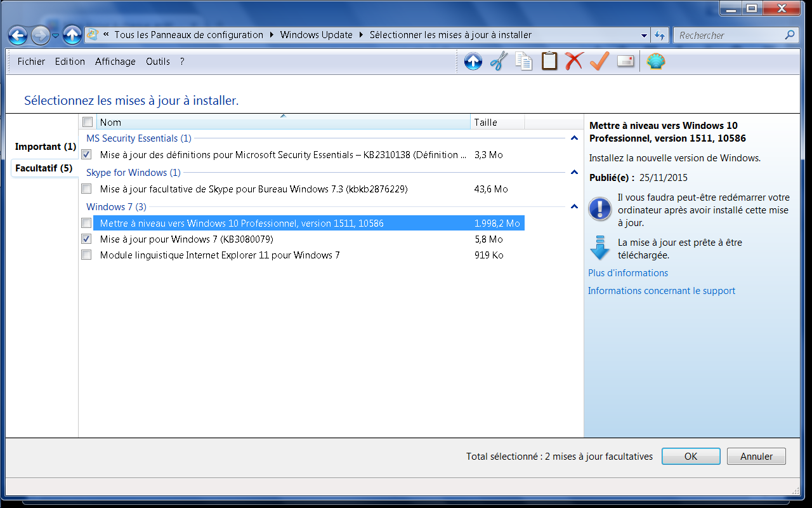Viewport: 812px width, 508px height.
Task: Select the Skype pour Bureau Windows 7.3 row
Action: [x=254, y=189]
